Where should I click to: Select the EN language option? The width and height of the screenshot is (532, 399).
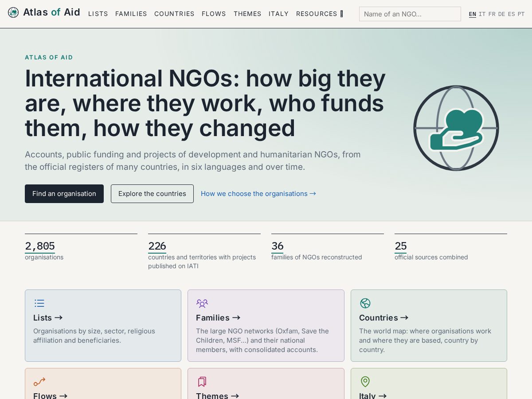(473, 14)
